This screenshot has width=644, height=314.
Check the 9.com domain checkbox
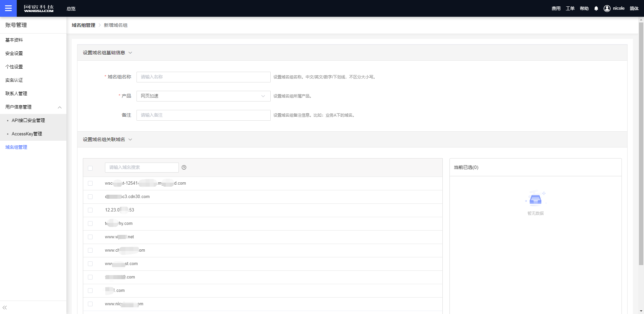tap(90, 277)
